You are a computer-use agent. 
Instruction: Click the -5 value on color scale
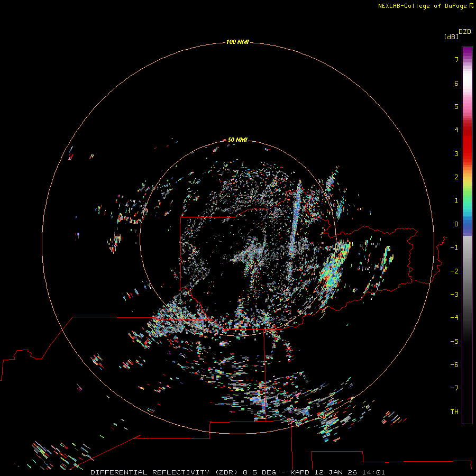[x=454, y=342]
